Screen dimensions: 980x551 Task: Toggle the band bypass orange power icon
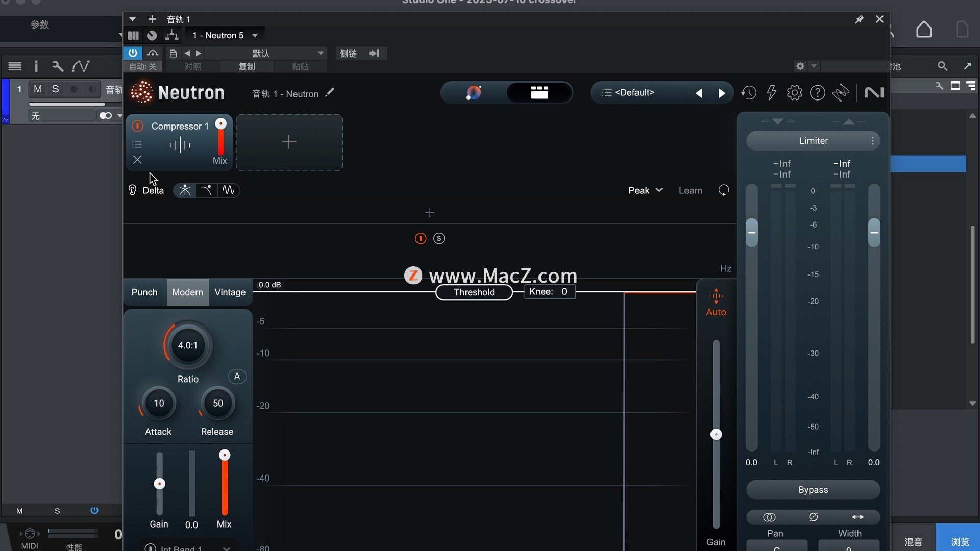click(421, 238)
